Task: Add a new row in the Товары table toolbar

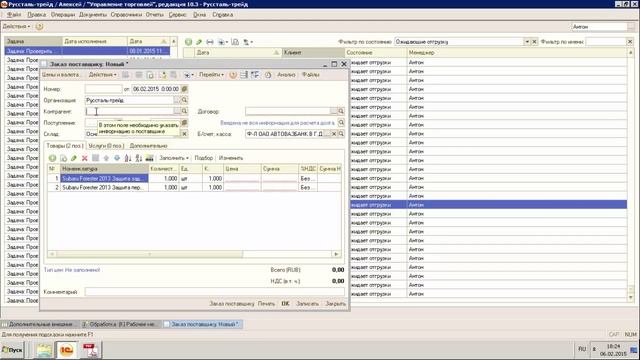Action: point(52,158)
